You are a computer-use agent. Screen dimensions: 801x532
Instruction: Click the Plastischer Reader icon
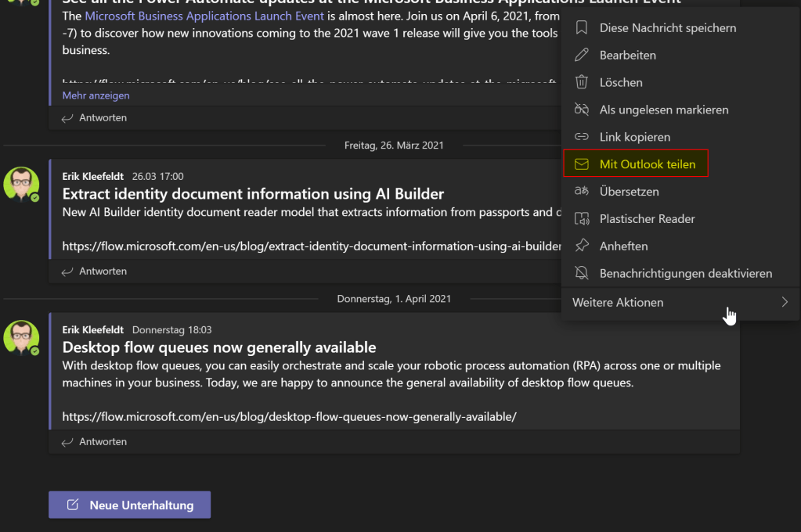(x=581, y=219)
